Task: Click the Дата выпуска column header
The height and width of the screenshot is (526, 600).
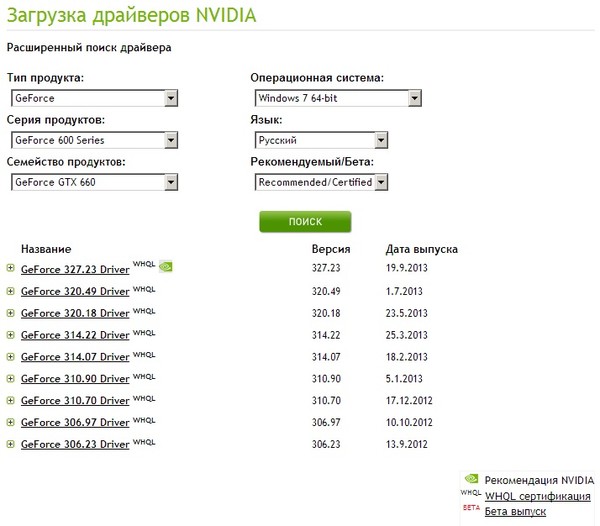Action: pos(422,249)
